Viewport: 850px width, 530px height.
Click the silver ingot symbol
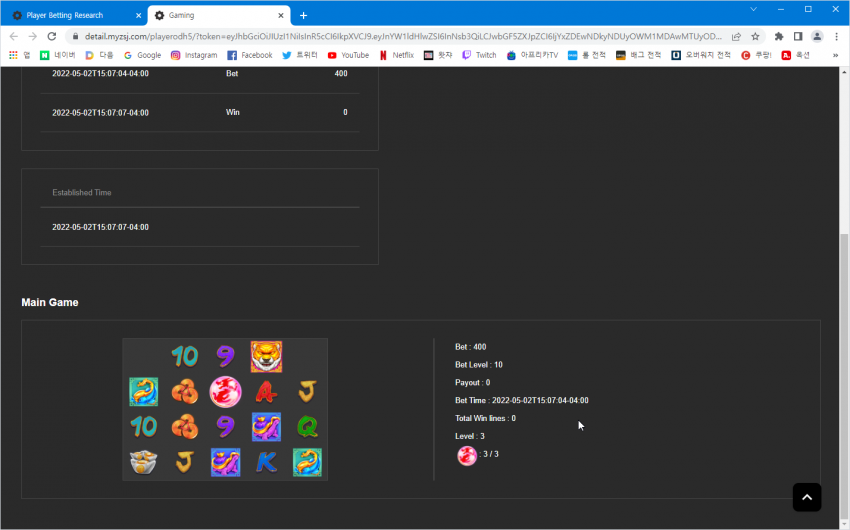144,462
